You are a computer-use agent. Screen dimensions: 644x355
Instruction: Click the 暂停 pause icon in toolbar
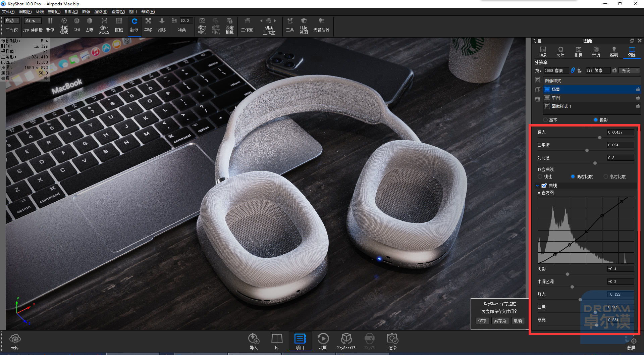pos(50,21)
